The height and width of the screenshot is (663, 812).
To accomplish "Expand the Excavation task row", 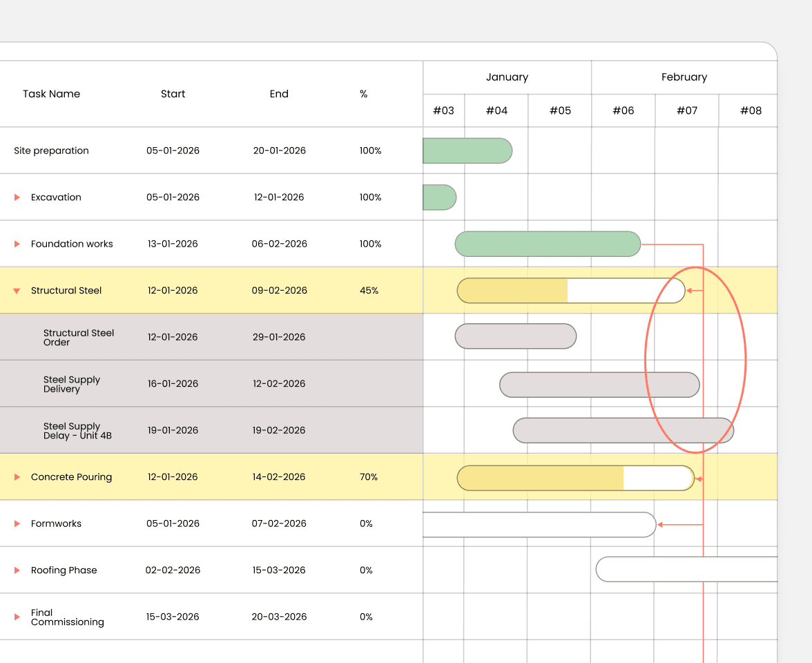I will pos(16,197).
